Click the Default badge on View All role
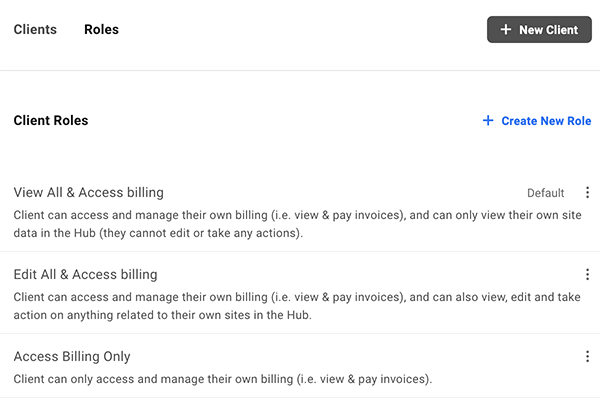The height and width of the screenshot is (408, 600). tap(545, 193)
